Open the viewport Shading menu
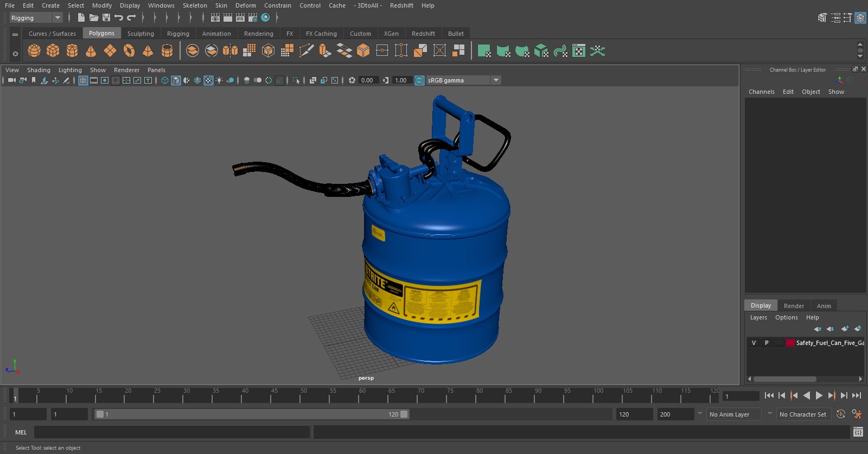 39,70
